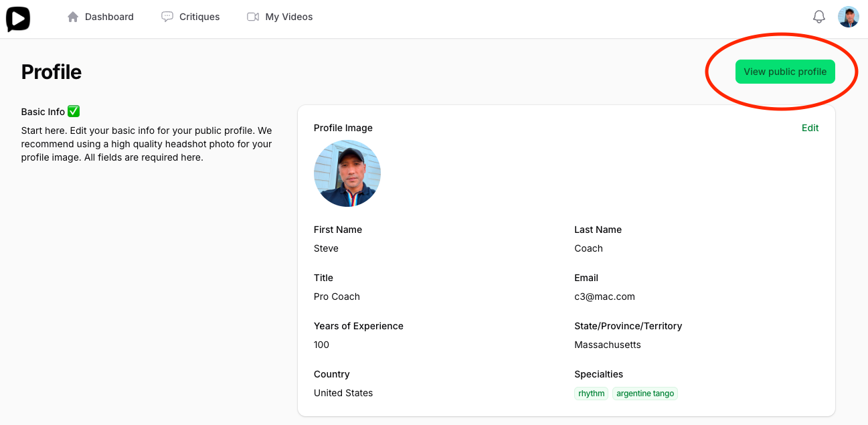Open the Critiques nav label

[x=199, y=17]
